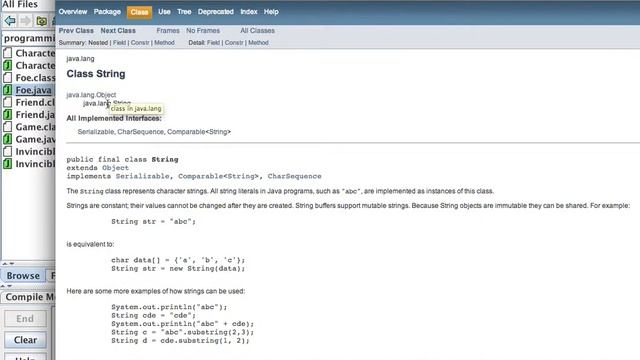Open the All Classes link
This screenshot has width=640, height=360.
257,31
